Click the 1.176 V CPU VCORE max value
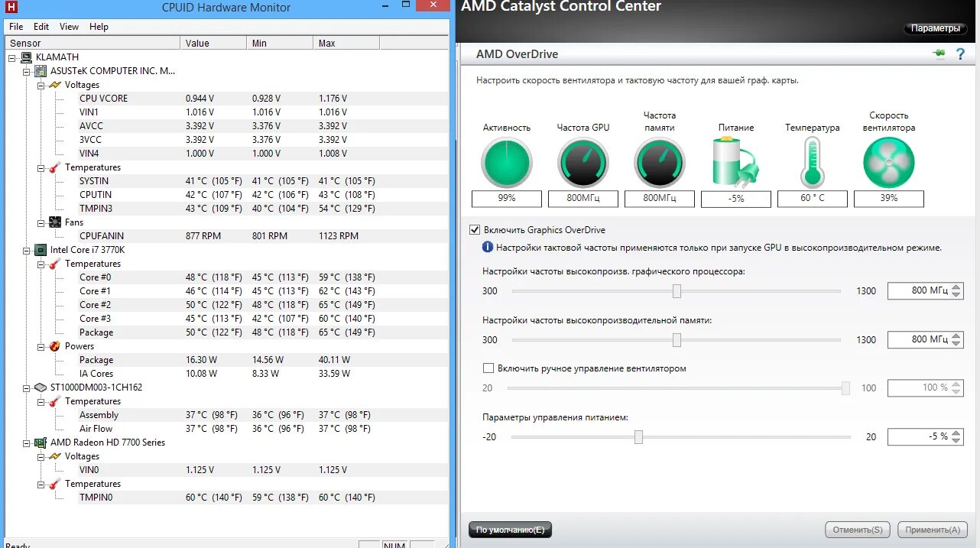This screenshot has width=980, height=548. click(x=333, y=99)
